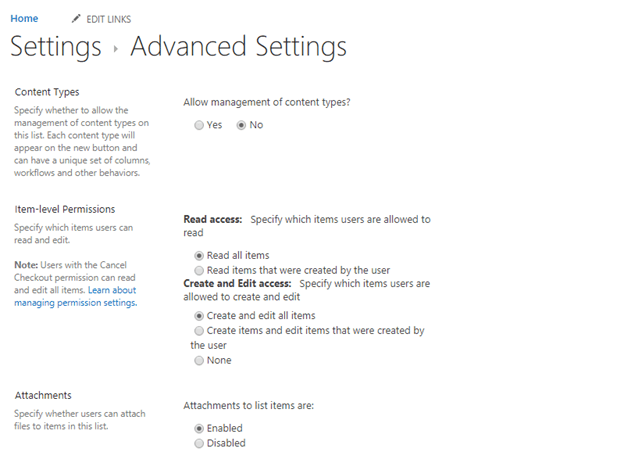Disable attachments to list items
This screenshot has width=624, height=452.
[199, 443]
